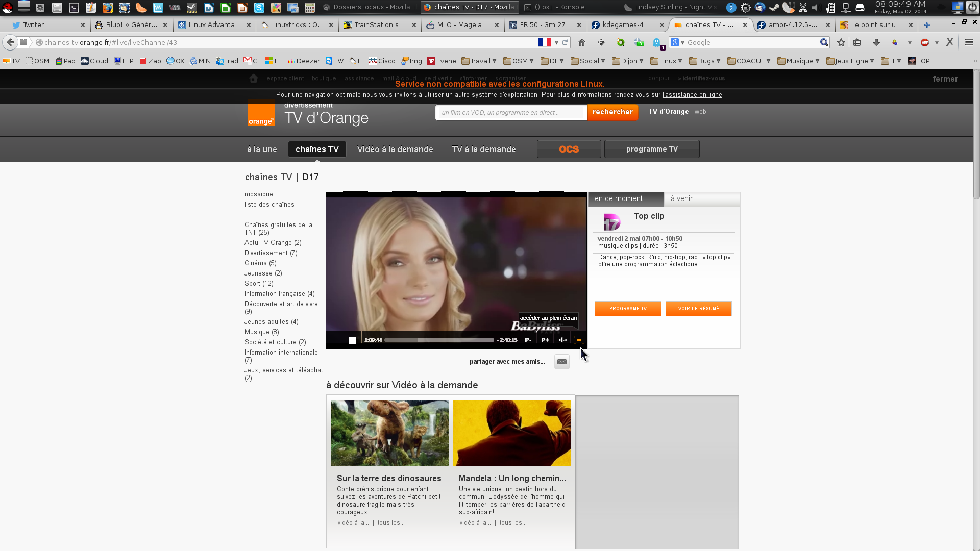Click the Ghostery ghost icon

(657, 43)
